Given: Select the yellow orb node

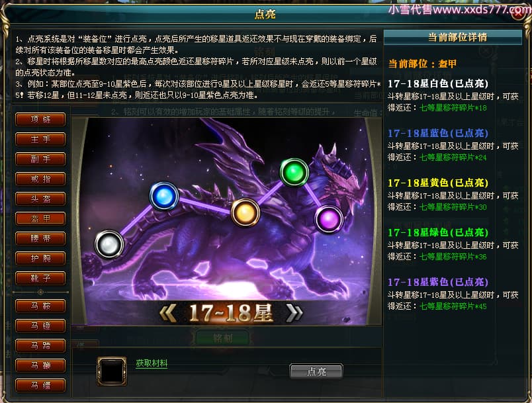Looking at the screenshot, I should click(245, 212).
